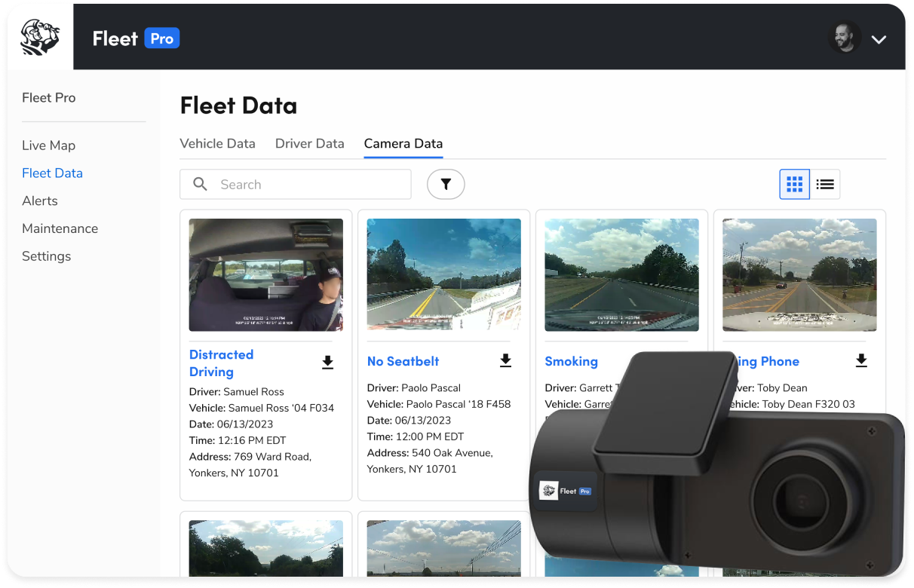Click into the Search input field
Viewport: 914px width, 588px height.
tap(295, 184)
